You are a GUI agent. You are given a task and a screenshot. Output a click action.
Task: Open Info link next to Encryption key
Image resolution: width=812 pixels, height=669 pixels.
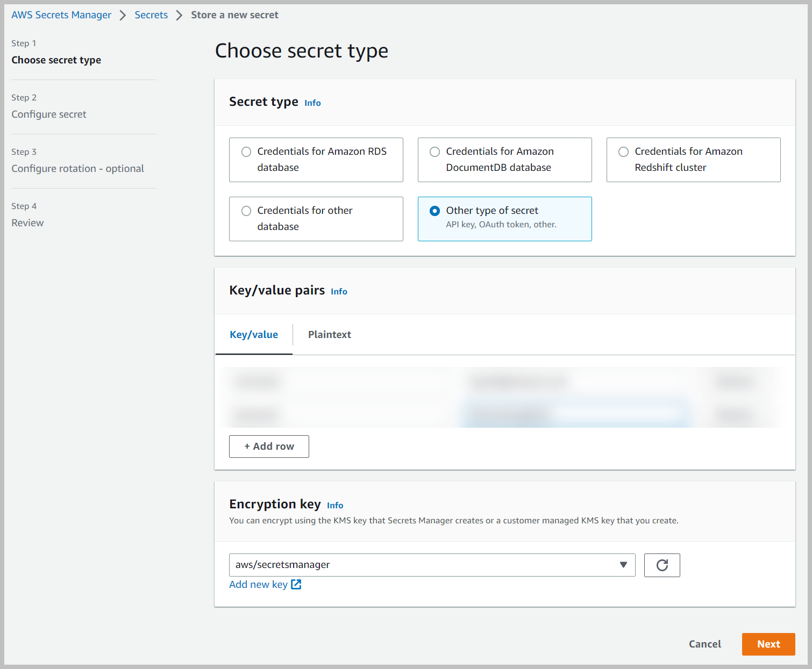pyautogui.click(x=335, y=505)
